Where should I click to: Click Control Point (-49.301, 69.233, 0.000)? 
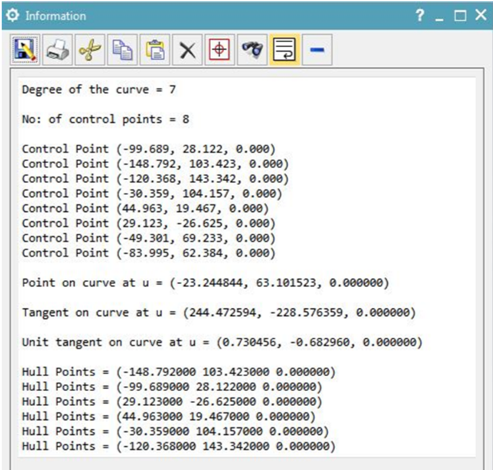[x=149, y=238]
